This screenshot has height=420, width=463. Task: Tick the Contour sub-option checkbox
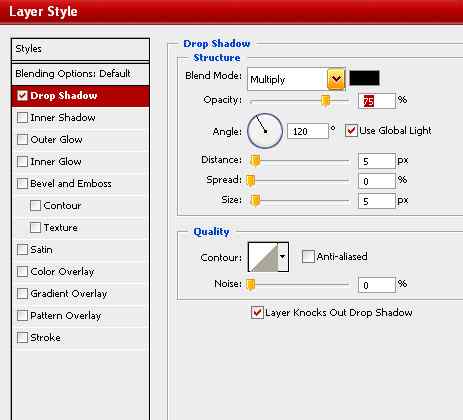point(35,206)
